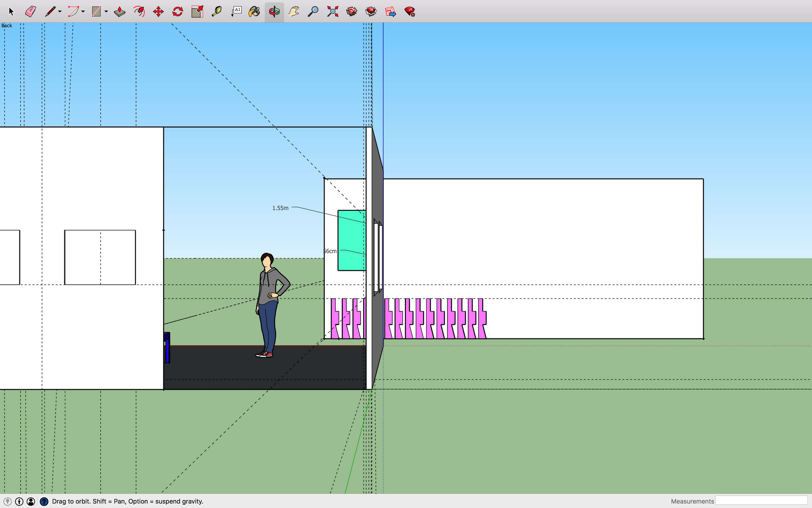
Task: Select the Arc tool
Action: [x=73, y=11]
